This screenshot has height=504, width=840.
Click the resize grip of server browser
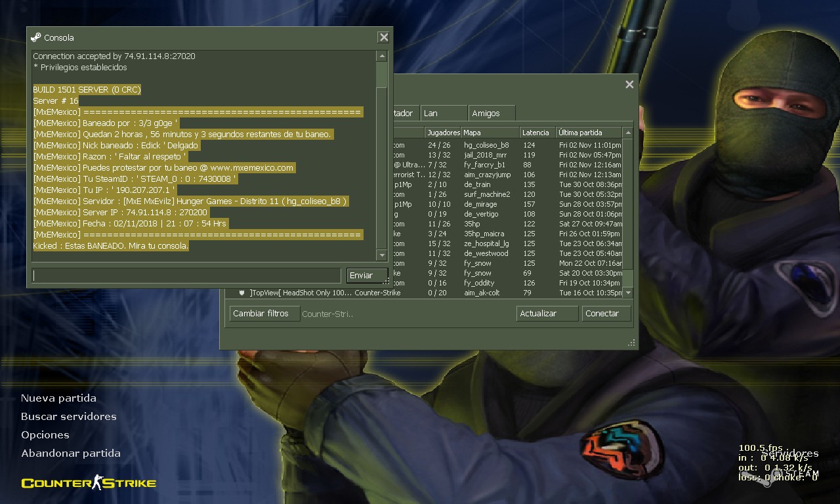tap(631, 343)
